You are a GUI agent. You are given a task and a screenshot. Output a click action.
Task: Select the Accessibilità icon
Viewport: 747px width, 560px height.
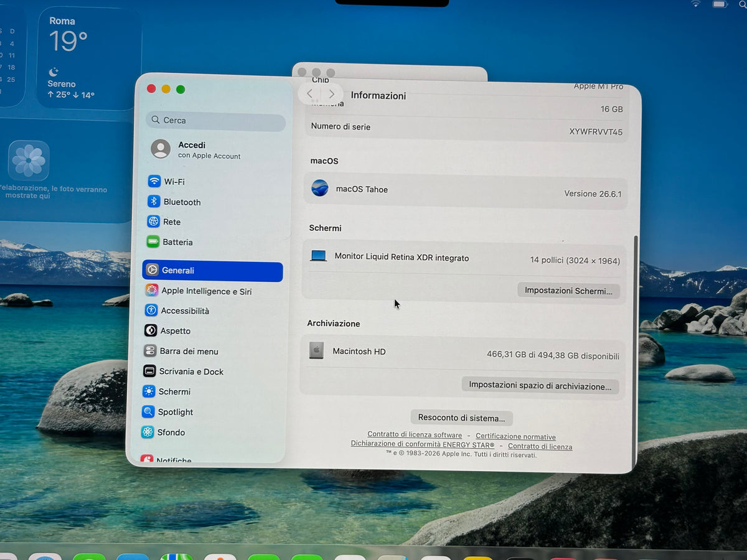coord(151,310)
